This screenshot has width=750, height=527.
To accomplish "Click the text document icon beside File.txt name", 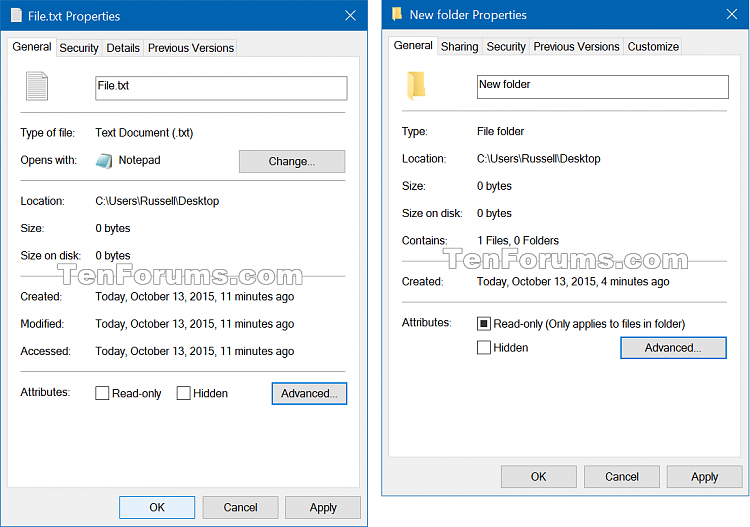I will pyautogui.click(x=37, y=86).
